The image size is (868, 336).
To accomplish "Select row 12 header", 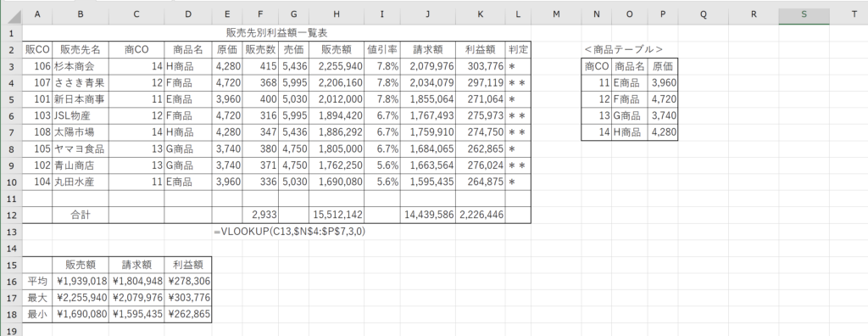I will 11,215.
